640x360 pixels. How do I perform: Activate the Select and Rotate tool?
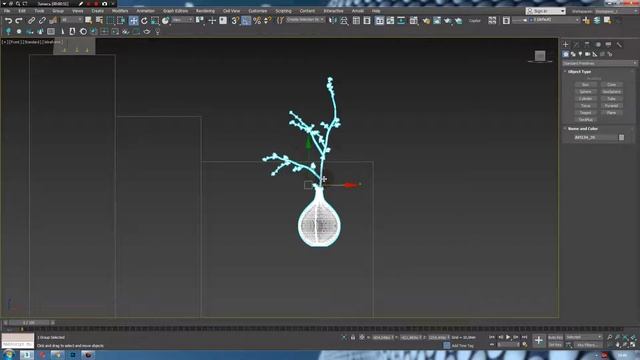144,20
